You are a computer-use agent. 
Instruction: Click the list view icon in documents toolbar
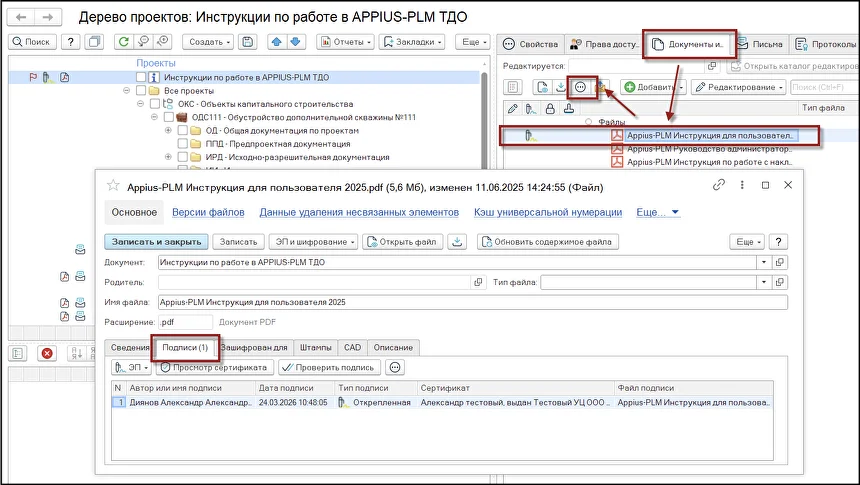tap(513, 87)
